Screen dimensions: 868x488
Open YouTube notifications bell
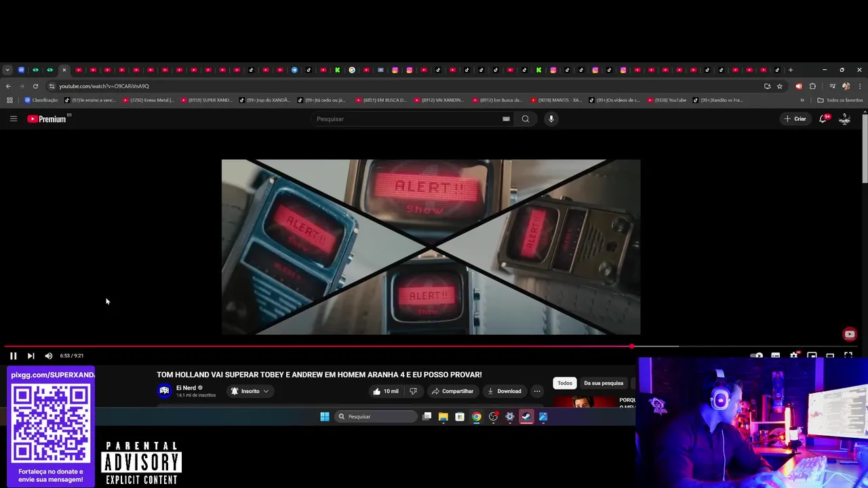[823, 119]
